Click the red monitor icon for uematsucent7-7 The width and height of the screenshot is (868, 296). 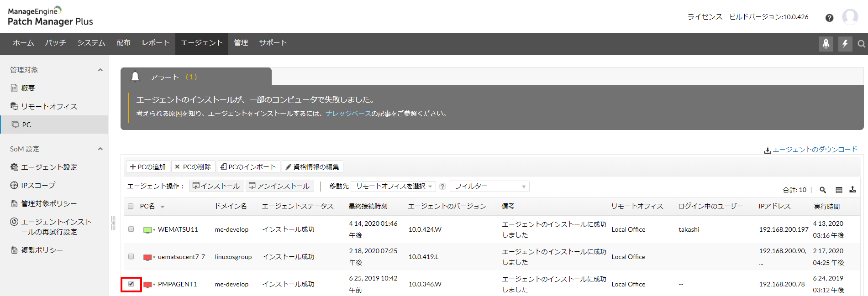pos(147,257)
